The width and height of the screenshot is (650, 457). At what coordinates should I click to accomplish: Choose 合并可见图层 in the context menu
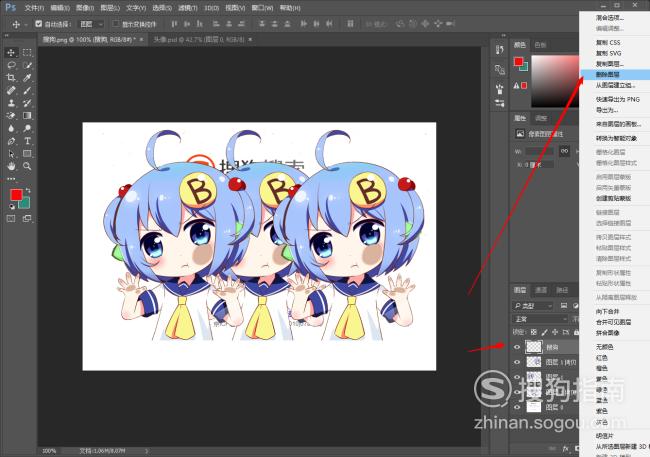pos(615,322)
